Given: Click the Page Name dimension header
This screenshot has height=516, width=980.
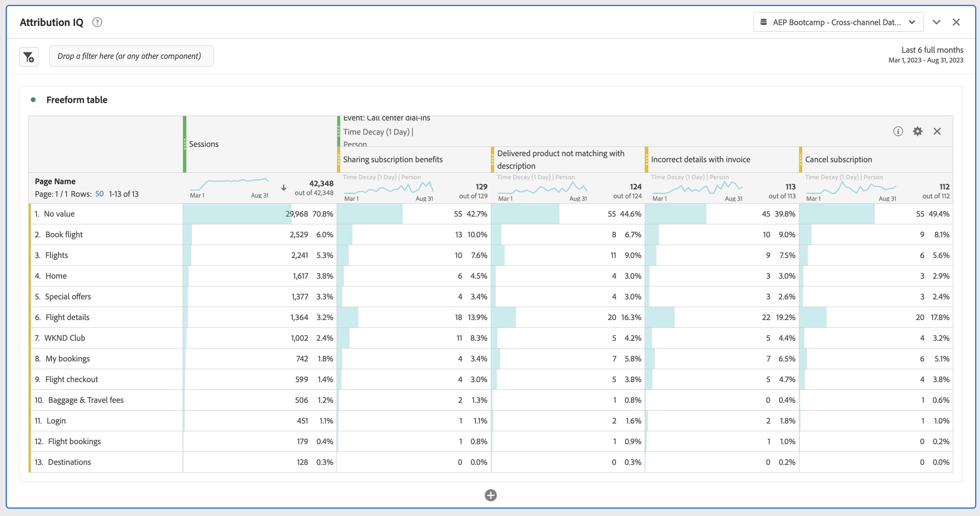Looking at the screenshot, I should click(x=55, y=181).
